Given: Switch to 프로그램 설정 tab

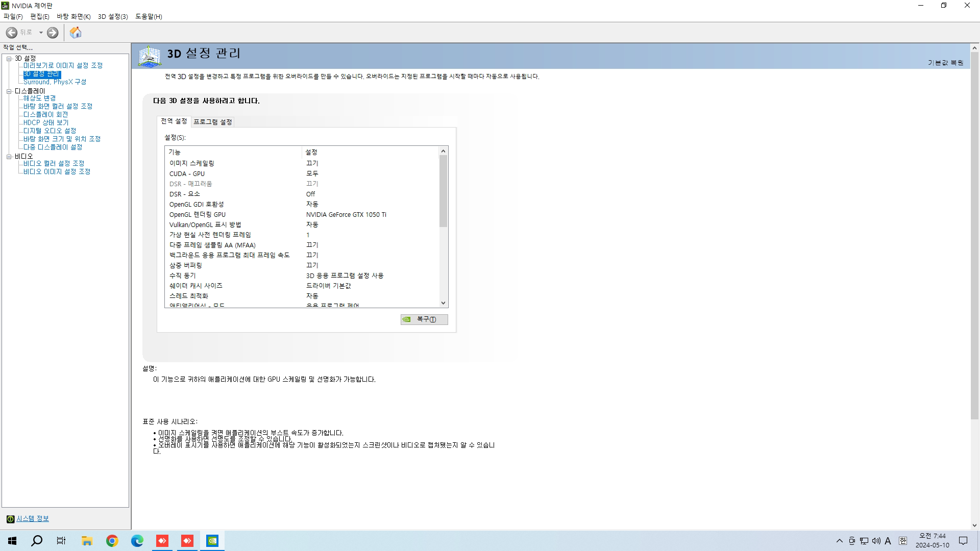Looking at the screenshot, I should (213, 122).
